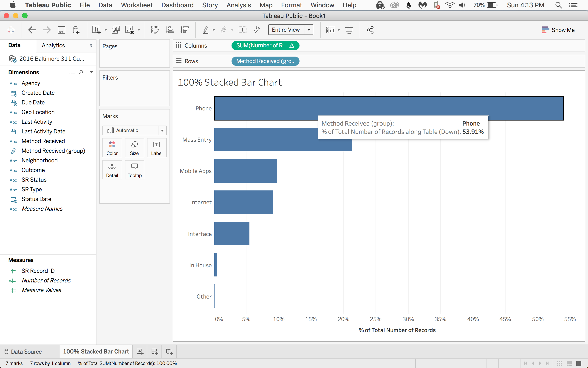Image resolution: width=588 pixels, height=368 pixels.
Task: Redo with the forward arrow icon
Action: click(47, 30)
